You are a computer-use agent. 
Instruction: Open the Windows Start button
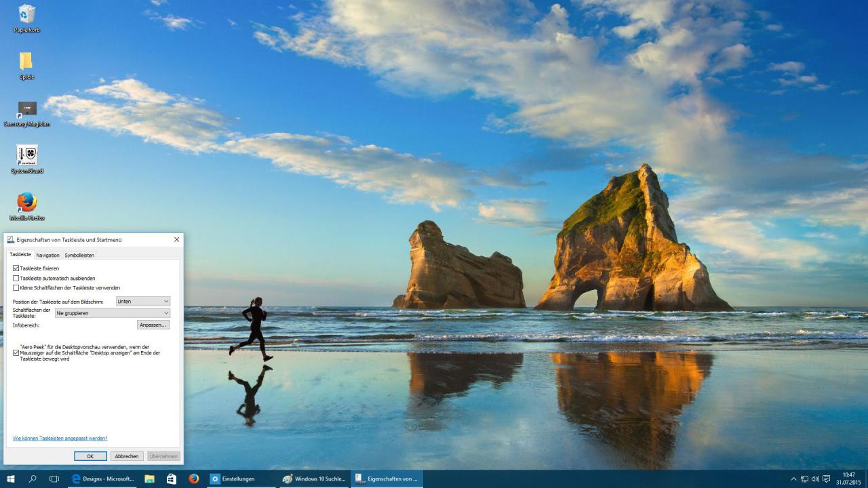(11, 479)
